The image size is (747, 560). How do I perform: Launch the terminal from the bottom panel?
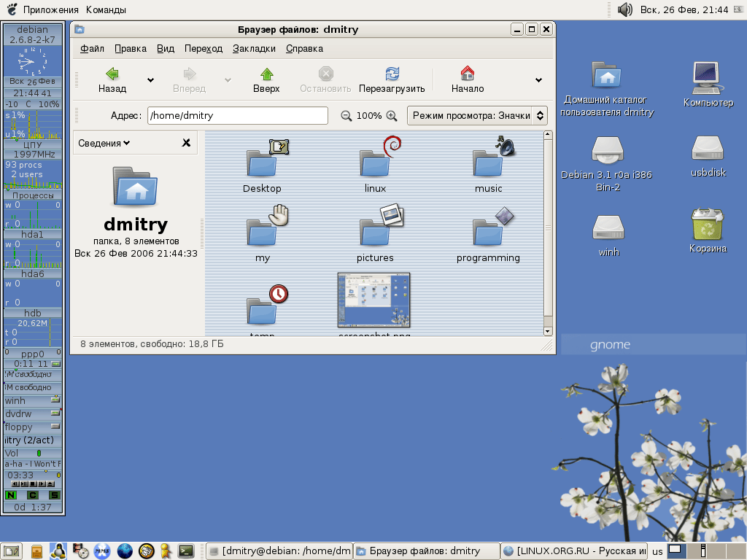tap(186, 551)
